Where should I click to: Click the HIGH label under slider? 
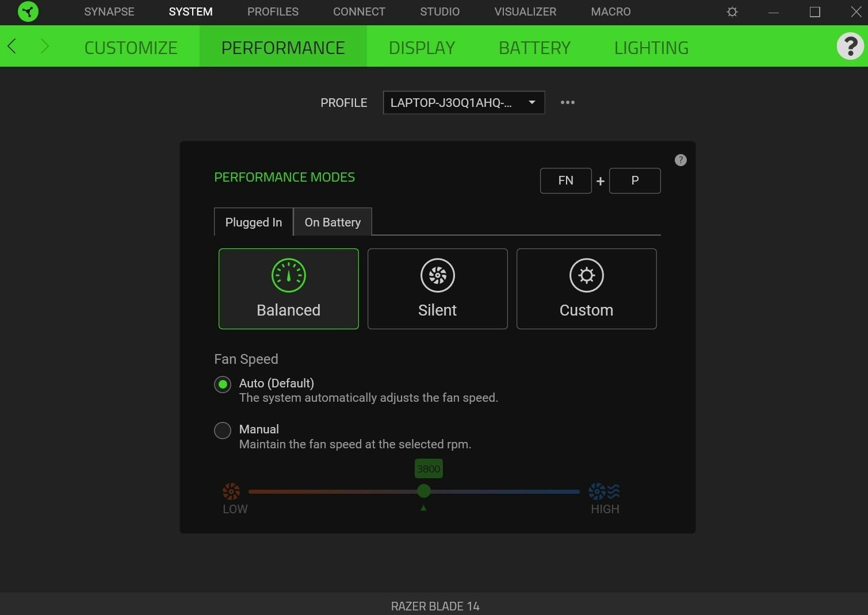tap(605, 509)
